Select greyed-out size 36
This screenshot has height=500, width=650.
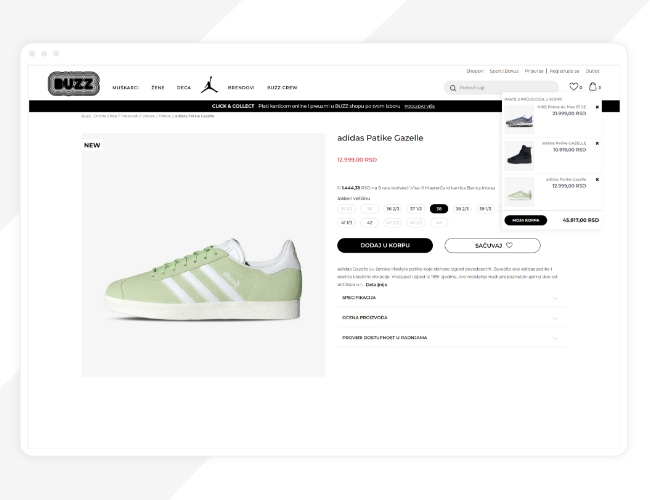pos(369,209)
